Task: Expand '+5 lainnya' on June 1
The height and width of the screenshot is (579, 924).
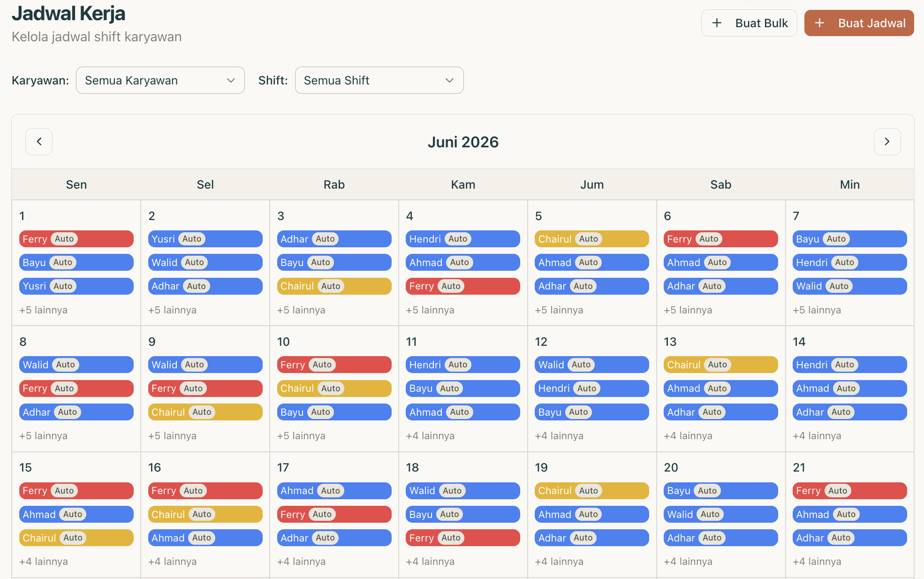Action: point(43,310)
